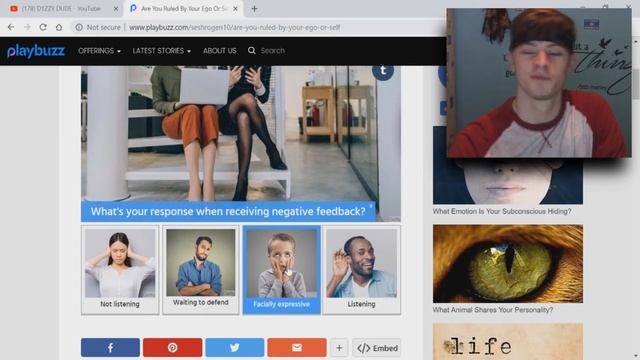The image size is (640, 360).
Task: Click the plus more sharing options button
Action: 339,348
